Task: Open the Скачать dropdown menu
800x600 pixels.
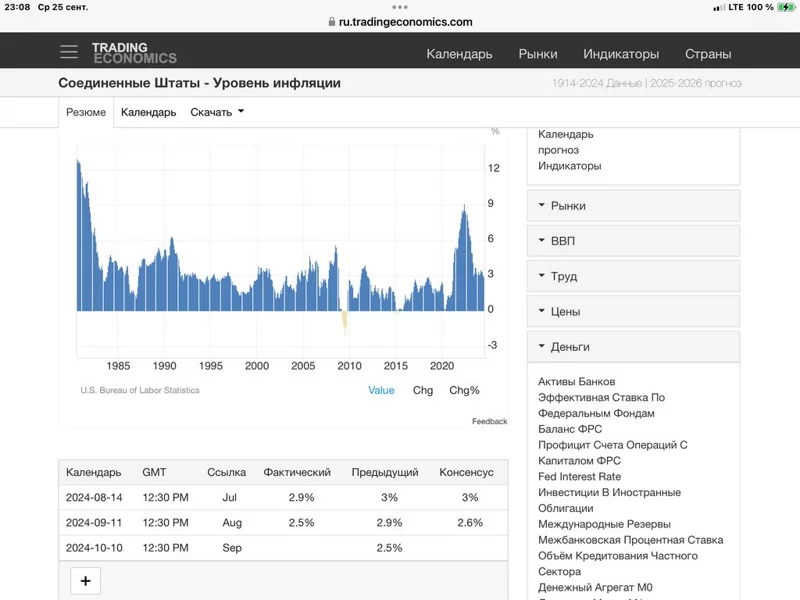Action: tap(217, 112)
